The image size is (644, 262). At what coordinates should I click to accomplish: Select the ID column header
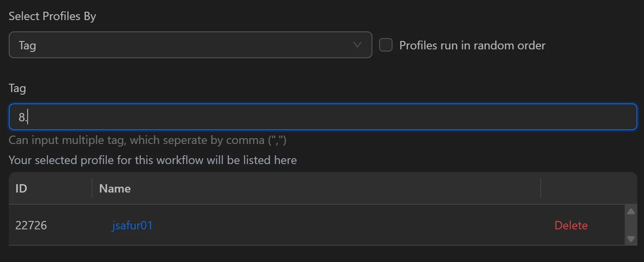[x=21, y=188]
